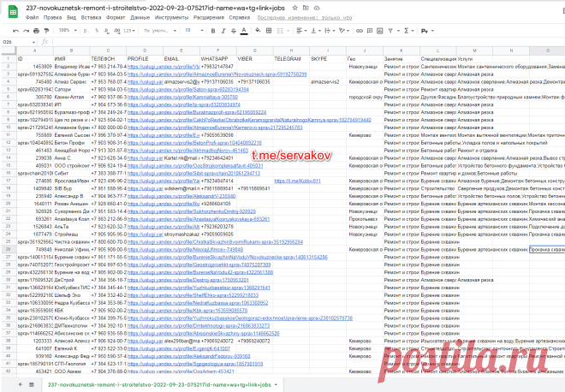Toggle bold formatting
The image size is (565, 392).
point(213,31)
